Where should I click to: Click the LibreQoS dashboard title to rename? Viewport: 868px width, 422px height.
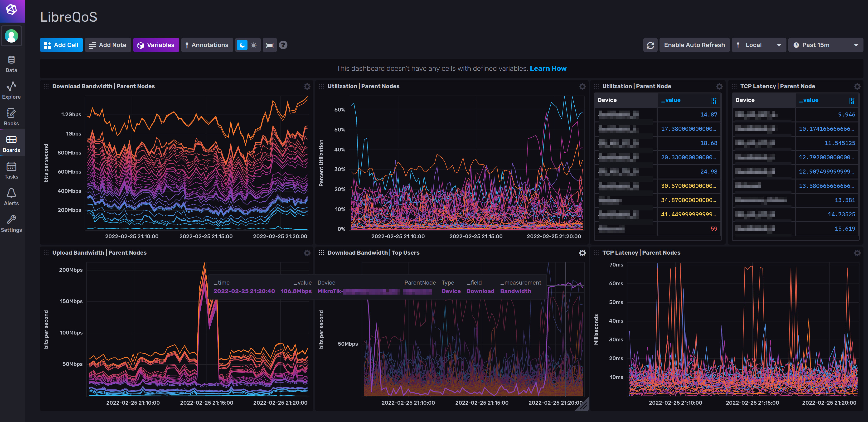(69, 17)
